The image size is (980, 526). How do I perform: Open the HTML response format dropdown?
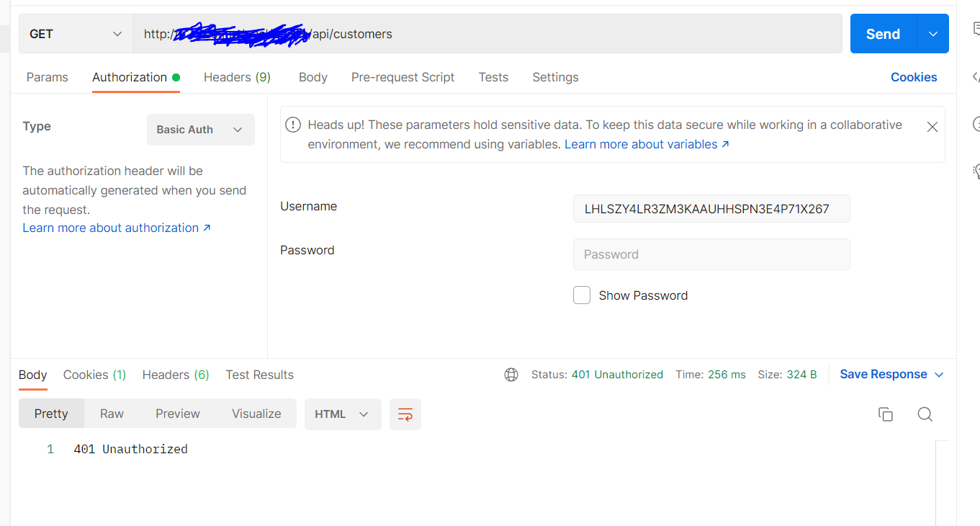(x=343, y=414)
